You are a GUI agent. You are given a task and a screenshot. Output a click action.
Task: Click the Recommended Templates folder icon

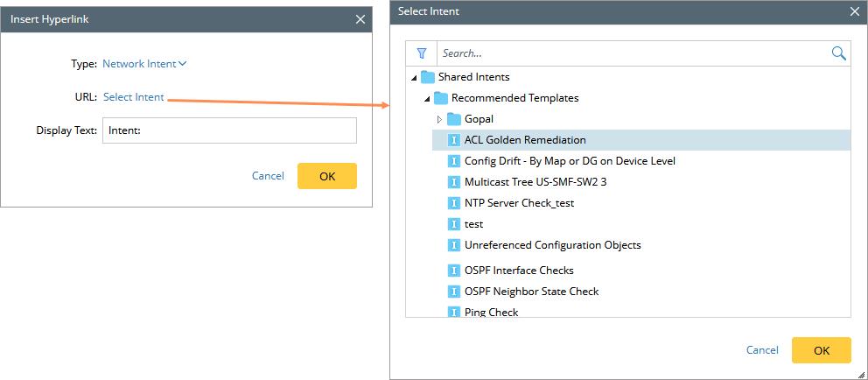(441, 98)
